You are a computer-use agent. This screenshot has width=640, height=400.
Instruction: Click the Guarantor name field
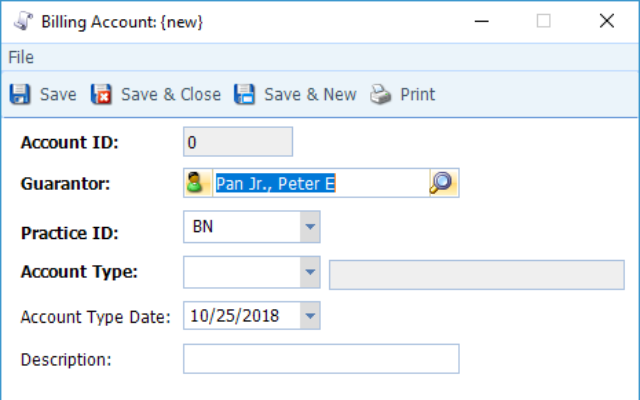point(321,183)
